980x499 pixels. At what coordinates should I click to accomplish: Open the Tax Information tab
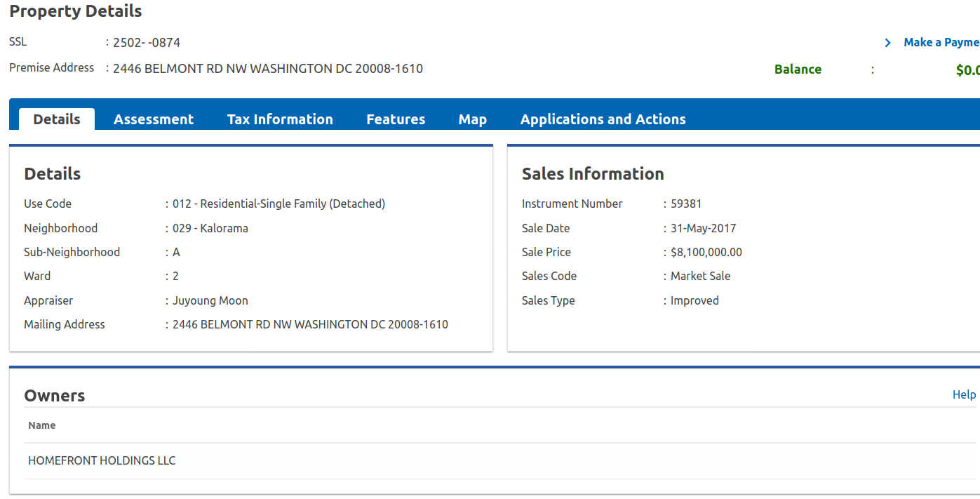[280, 119]
